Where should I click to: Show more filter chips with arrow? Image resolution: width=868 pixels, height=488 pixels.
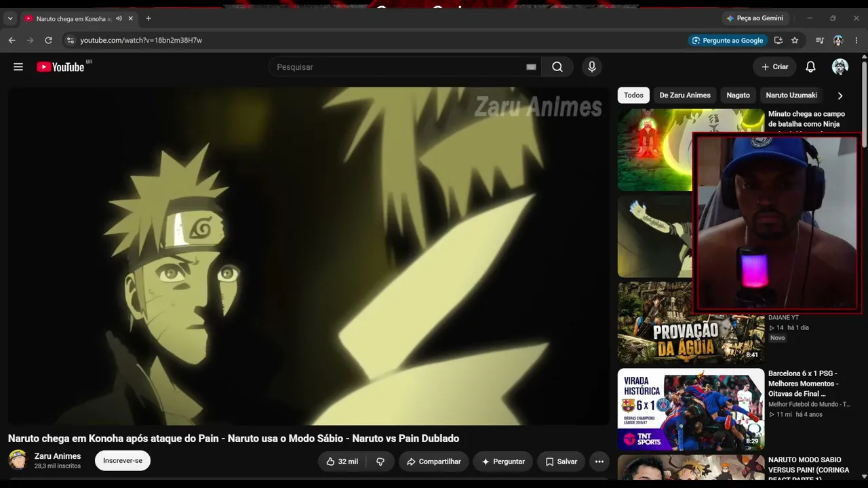(x=840, y=96)
